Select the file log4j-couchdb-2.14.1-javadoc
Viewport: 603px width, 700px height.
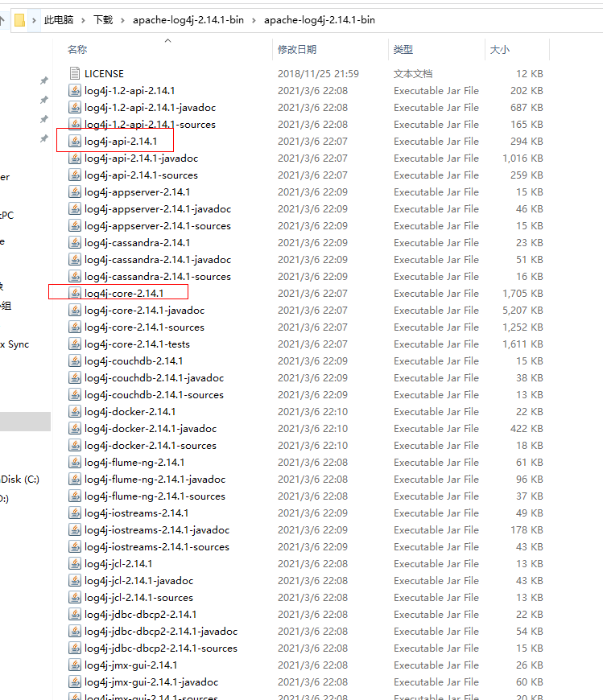click(154, 377)
